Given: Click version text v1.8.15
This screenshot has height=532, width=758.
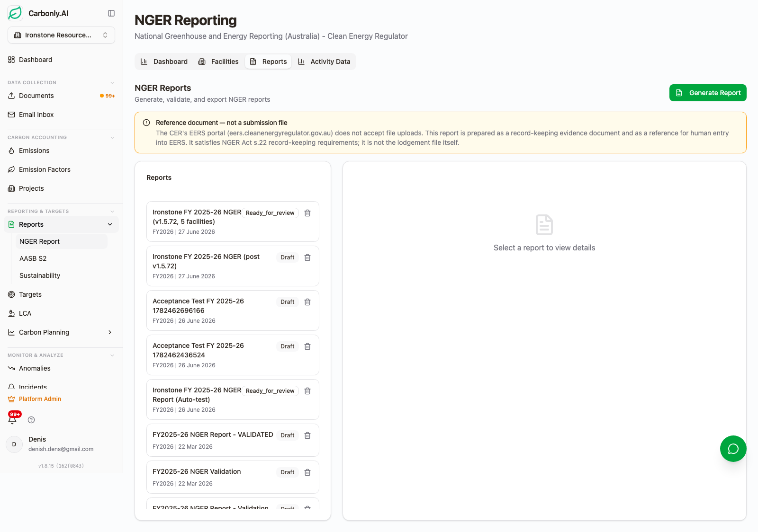Looking at the screenshot, I should 61,466.
